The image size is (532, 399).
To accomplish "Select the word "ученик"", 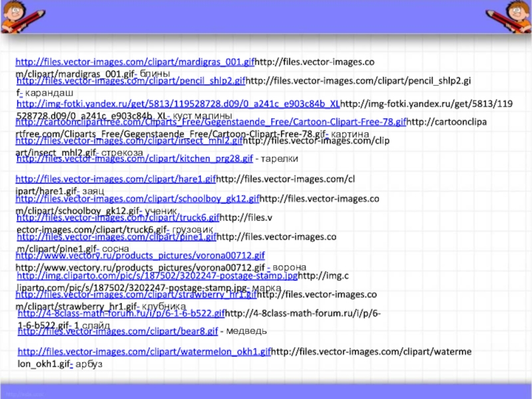I will [161, 211].
